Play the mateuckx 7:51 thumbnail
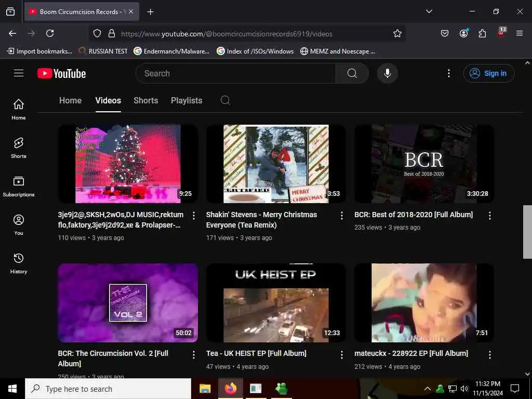 (424, 303)
